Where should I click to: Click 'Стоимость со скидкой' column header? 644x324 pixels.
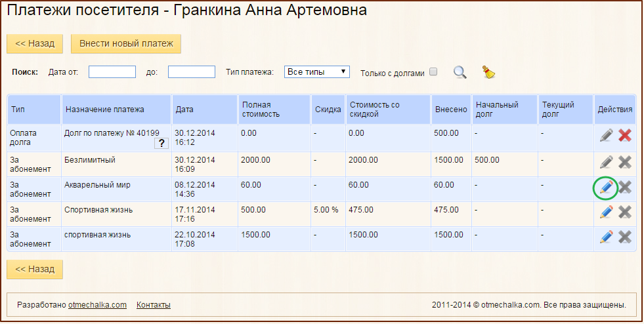[x=388, y=110]
